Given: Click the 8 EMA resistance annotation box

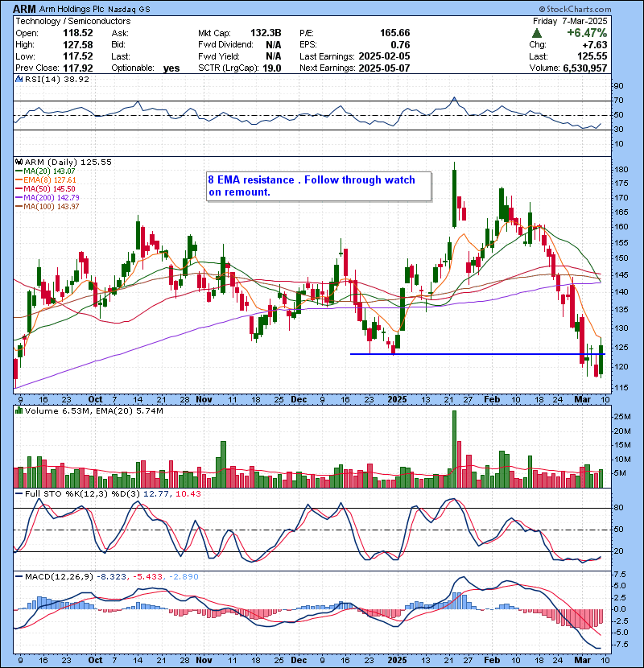Looking at the screenshot, I should pyautogui.click(x=319, y=186).
